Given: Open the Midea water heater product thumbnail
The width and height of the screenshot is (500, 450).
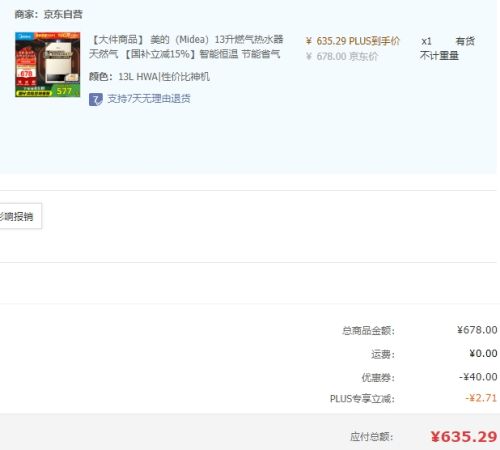Looking at the screenshot, I should [x=48, y=65].
